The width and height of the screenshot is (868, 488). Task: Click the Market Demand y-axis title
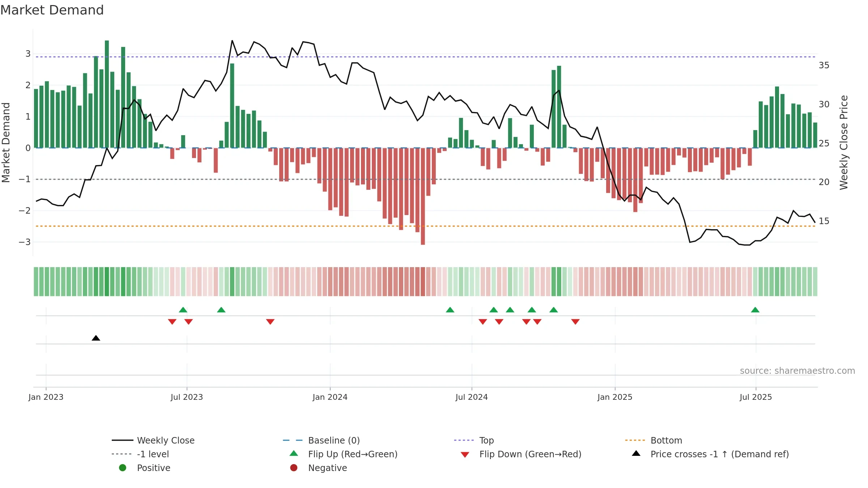click(6, 142)
